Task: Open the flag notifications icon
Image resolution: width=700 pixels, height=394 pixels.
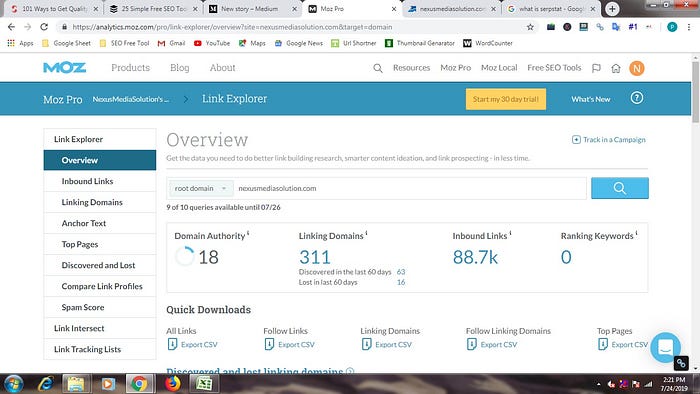Action: coord(596,68)
